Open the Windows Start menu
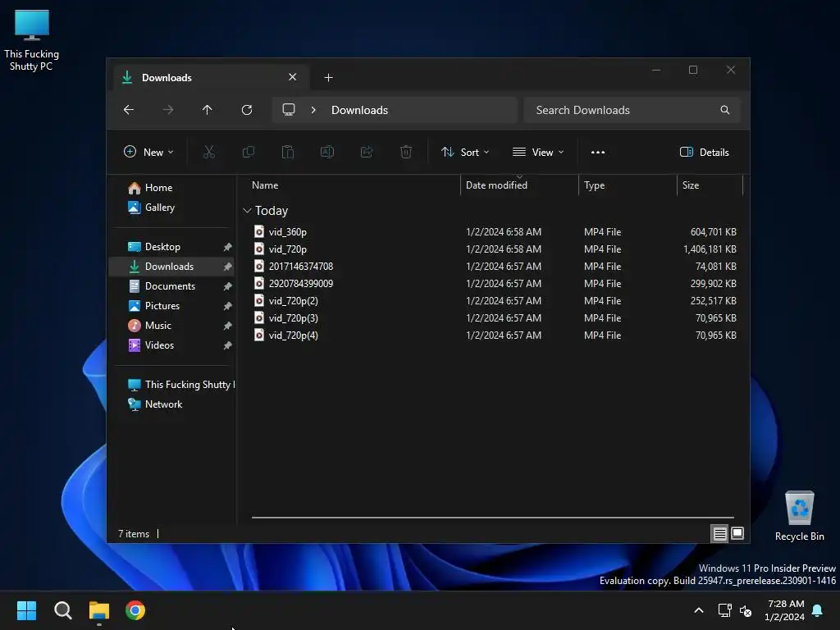 coord(27,610)
